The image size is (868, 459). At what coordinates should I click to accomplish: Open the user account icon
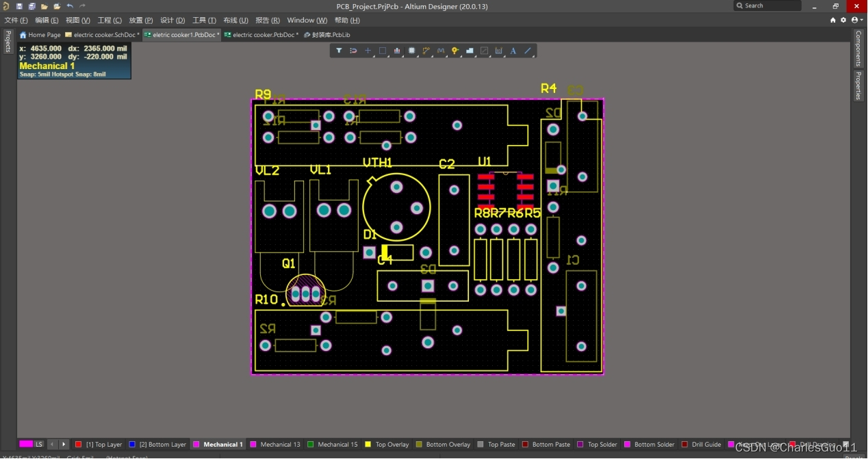click(x=856, y=20)
